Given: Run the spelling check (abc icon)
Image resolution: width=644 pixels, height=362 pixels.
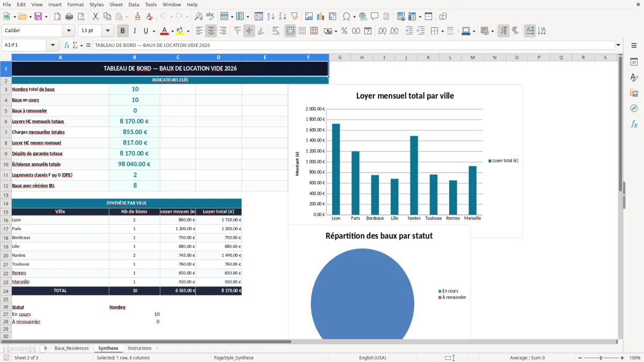Looking at the screenshot, I should 210,17.
